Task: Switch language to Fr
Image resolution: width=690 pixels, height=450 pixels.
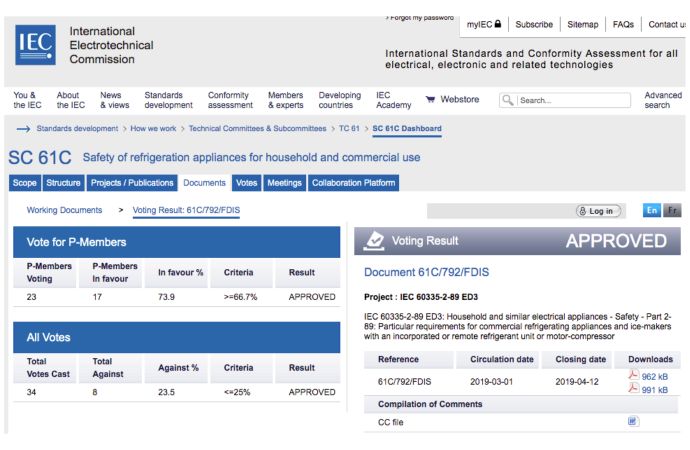Action: coord(672,210)
